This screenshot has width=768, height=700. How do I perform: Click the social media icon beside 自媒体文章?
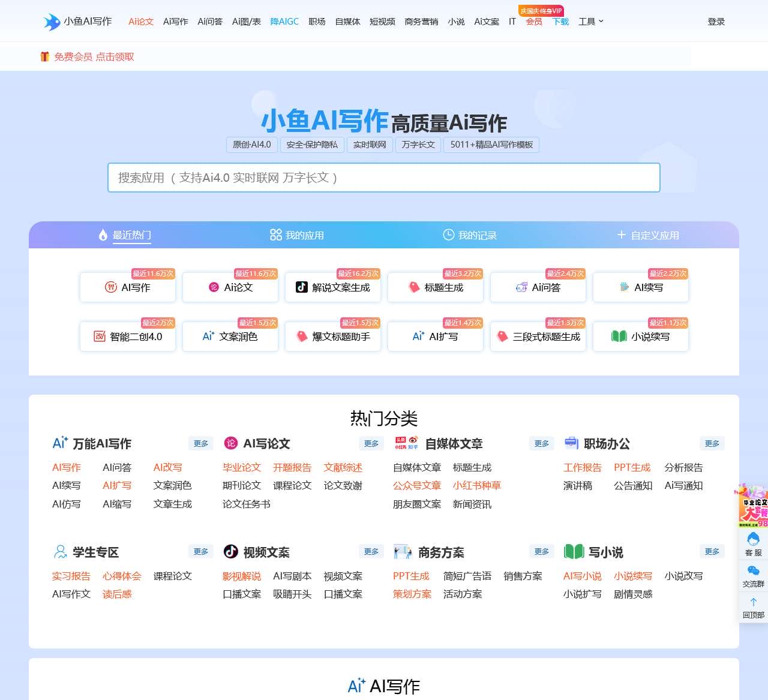click(406, 443)
